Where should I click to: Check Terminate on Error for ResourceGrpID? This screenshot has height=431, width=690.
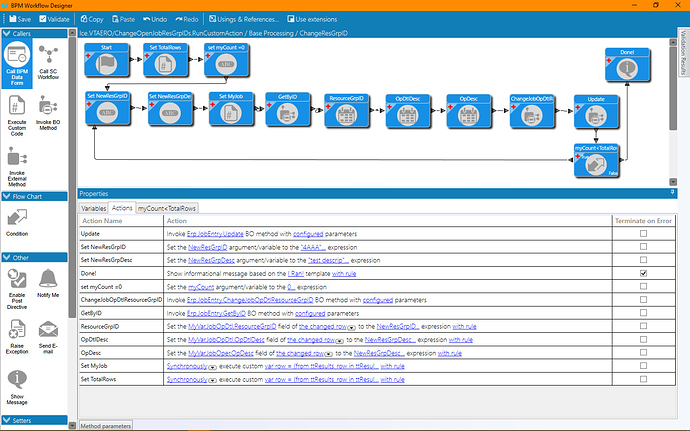coord(643,326)
